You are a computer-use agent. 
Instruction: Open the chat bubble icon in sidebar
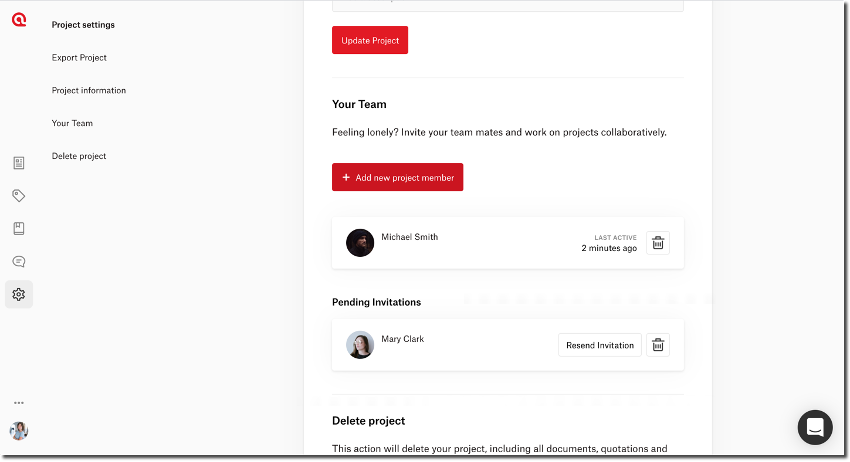click(19, 262)
